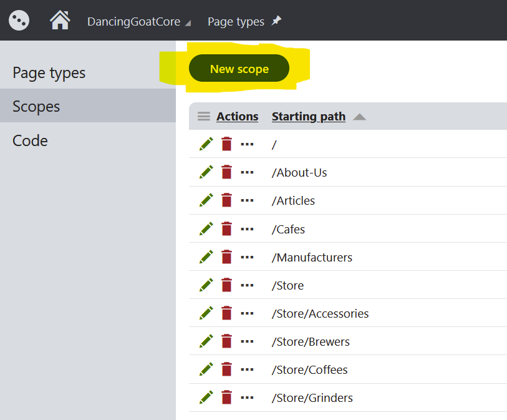Click the /About-Us path text
Viewport: 507px width, 420px height.
pyautogui.click(x=299, y=173)
